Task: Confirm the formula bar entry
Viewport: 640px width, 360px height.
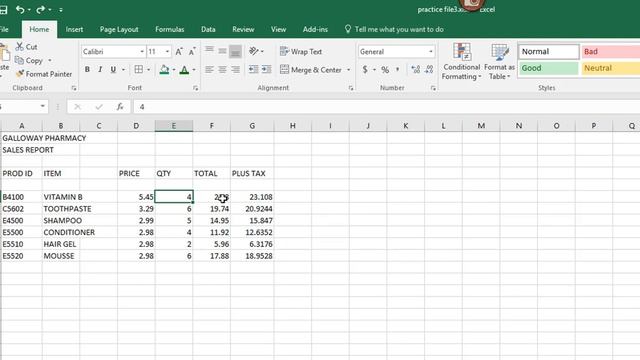Action: 98,107
